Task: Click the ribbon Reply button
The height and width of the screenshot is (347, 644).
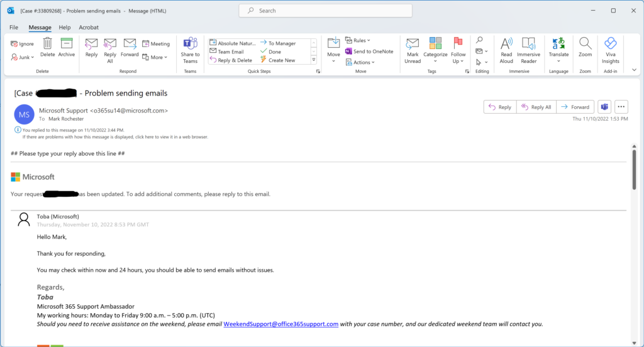Action: pos(91,48)
